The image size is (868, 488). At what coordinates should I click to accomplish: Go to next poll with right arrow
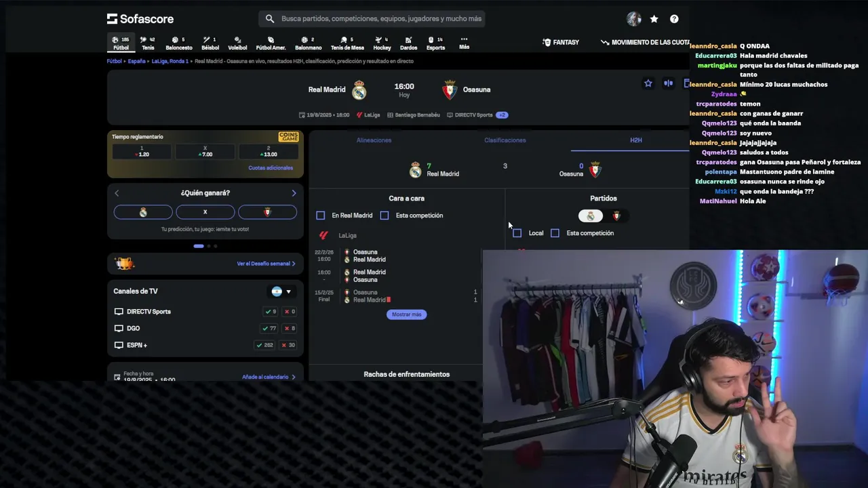point(294,193)
